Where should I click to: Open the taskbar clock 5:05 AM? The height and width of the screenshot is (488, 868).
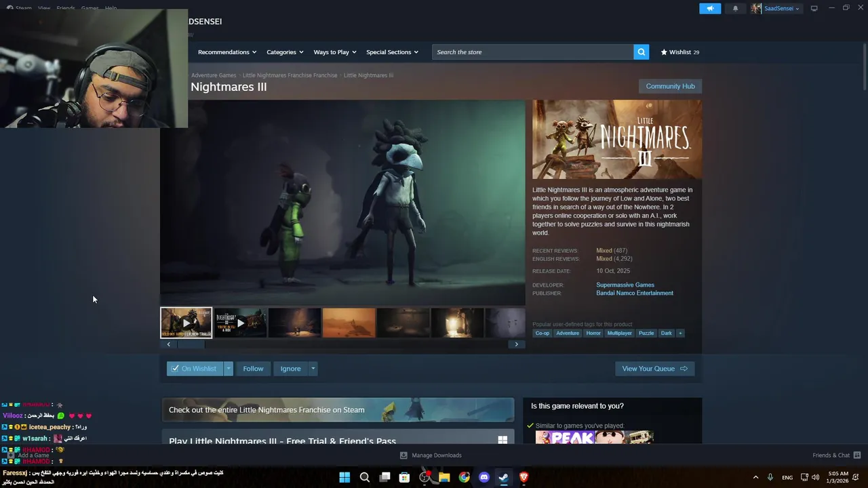838,477
